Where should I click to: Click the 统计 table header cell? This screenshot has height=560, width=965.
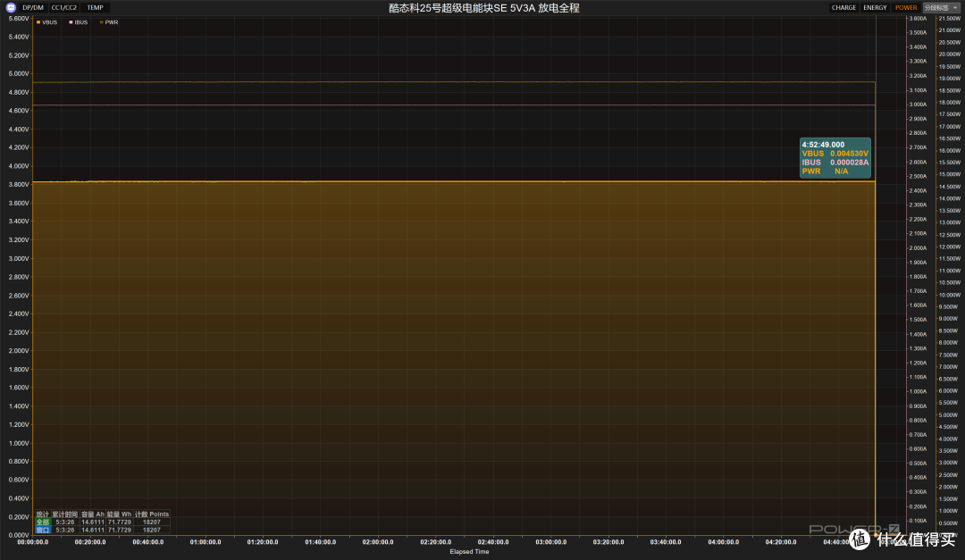point(43,514)
